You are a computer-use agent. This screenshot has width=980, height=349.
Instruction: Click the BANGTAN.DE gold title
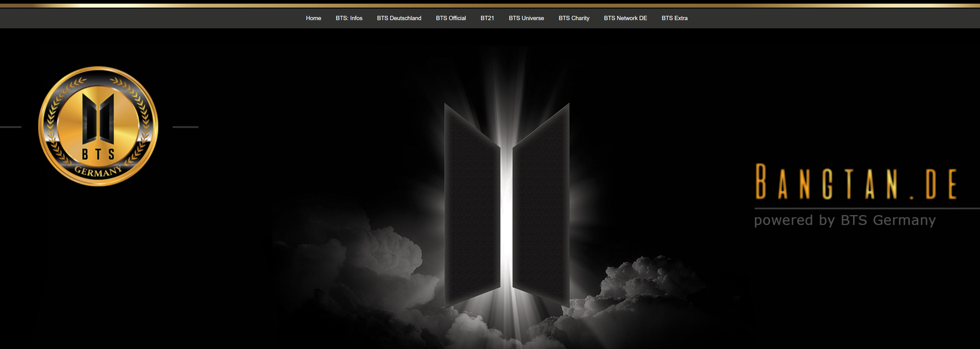click(x=856, y=182)
